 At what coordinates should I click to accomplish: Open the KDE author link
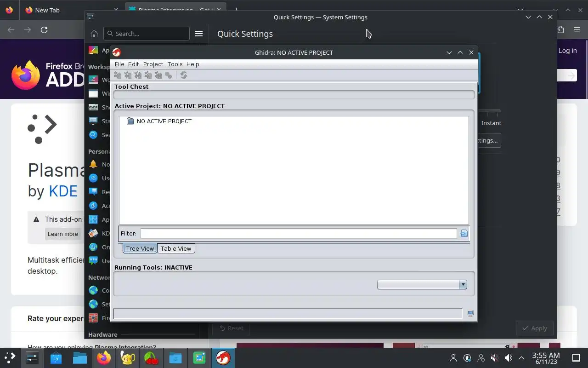coord(63,191)
